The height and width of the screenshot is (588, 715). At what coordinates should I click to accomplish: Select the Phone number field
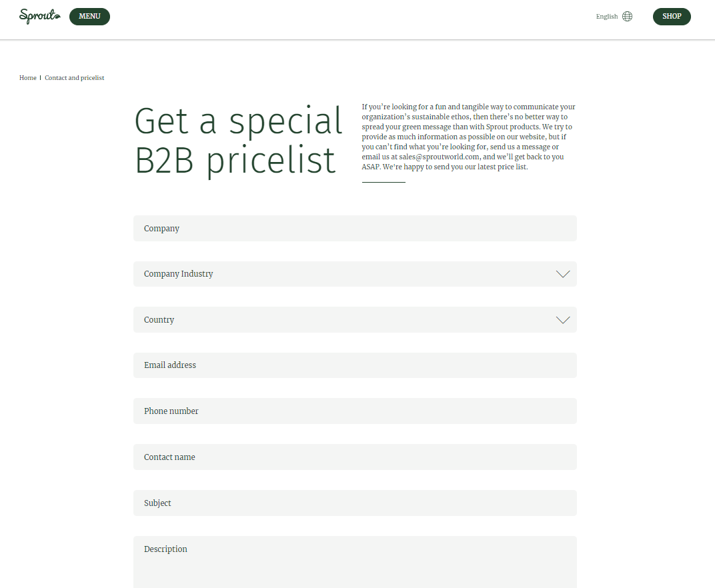pyautogui.click(x=355, y=411)
